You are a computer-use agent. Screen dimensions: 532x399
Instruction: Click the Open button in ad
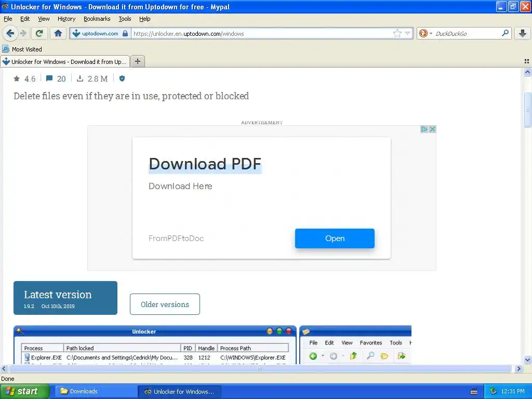(335, 238)
